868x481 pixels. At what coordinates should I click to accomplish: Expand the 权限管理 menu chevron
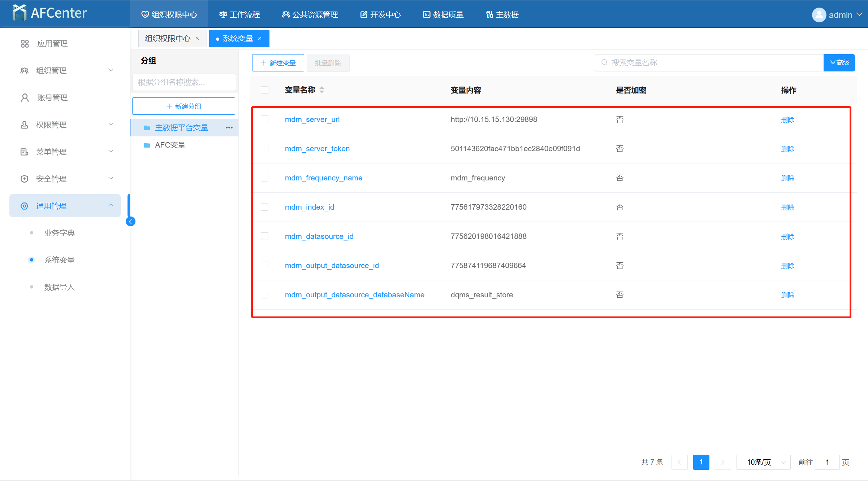tap(111, 124)
